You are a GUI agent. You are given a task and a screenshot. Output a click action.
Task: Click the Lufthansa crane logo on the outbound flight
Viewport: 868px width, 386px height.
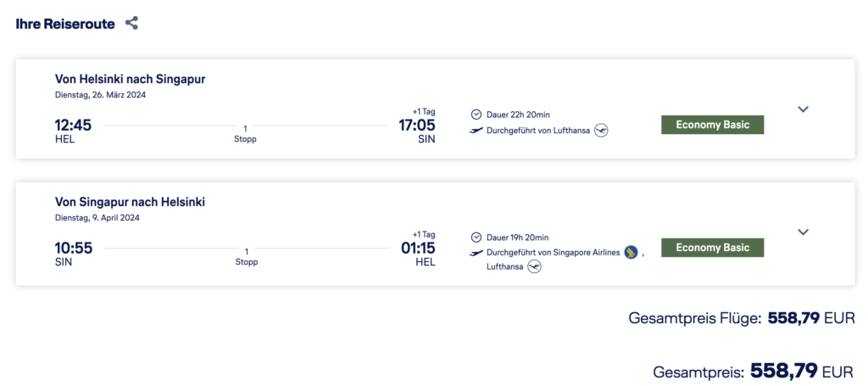[x=601, y=130]
